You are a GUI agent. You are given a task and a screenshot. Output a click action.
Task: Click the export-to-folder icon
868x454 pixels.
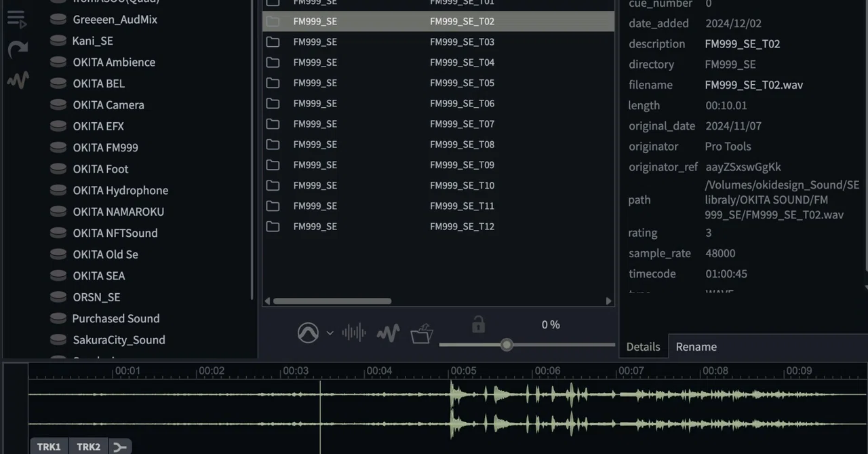(x=422, y=333)
